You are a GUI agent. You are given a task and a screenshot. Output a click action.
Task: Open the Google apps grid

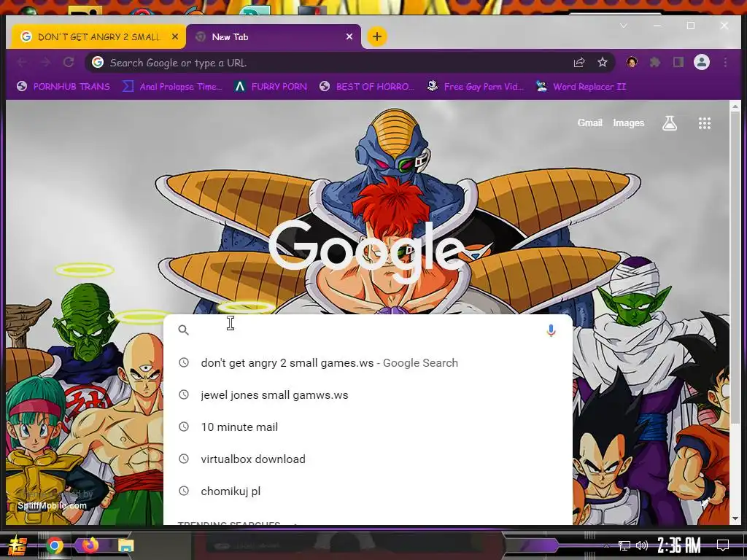pyautogui.click(x=705, y=123)
